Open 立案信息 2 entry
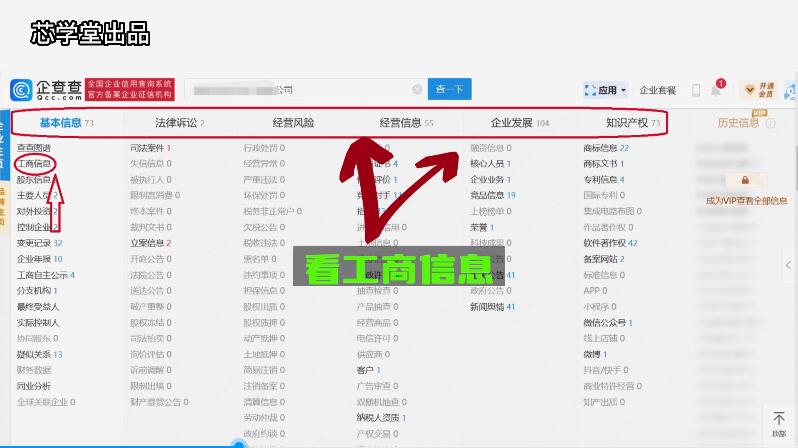Image resolution: width=798 pixels, height=448 pixels. (150, 243)
